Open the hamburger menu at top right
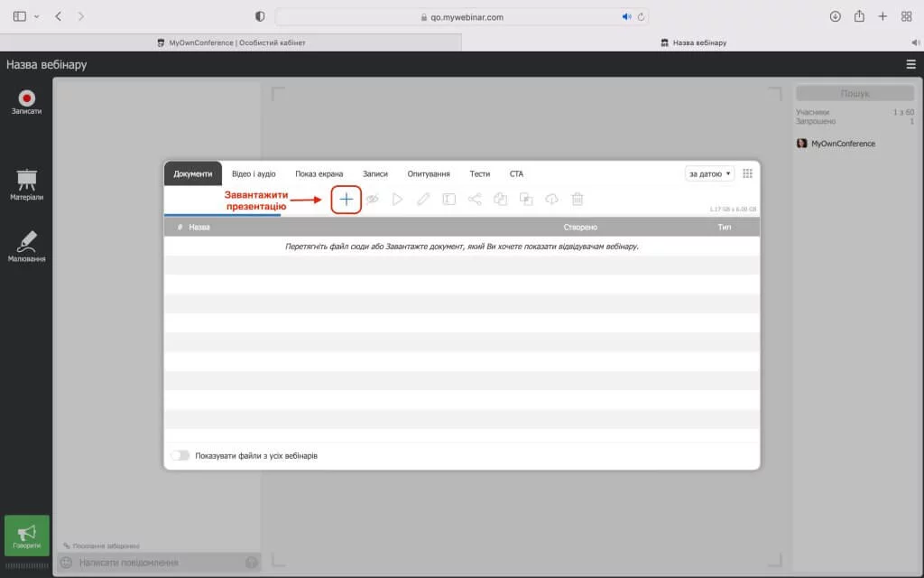The height and width of the screenshot is (578, 924). point(910,64)
